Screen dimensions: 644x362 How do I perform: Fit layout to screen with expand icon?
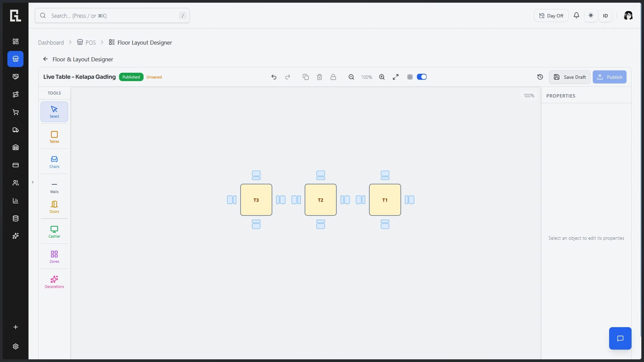(396, 77)
